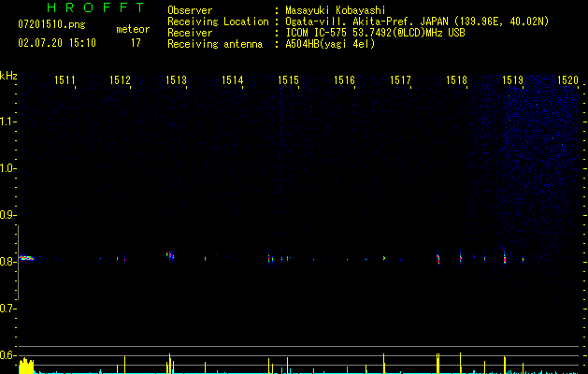Image resolution: width=588 pixels, height=374 pixels.
Task: Click the strong meteor echo before 1518
Action: click(x=438, y=259)
